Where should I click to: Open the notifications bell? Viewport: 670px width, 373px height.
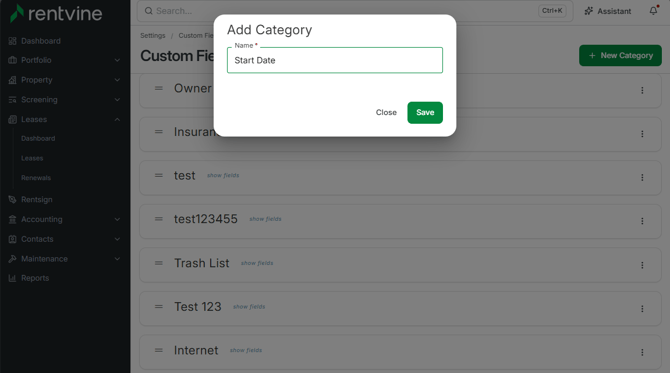pyautogui.click(x=654, y=11)
